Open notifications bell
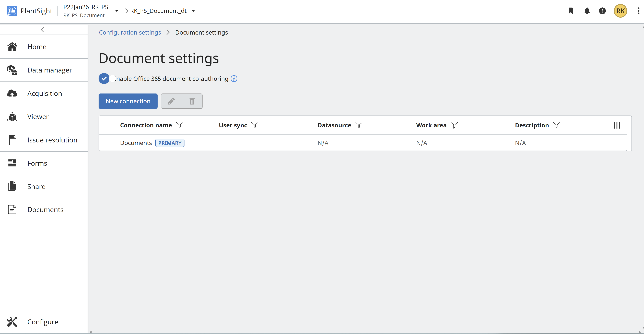Viewport: 644px width, 334px height. (x=587, y=11)
